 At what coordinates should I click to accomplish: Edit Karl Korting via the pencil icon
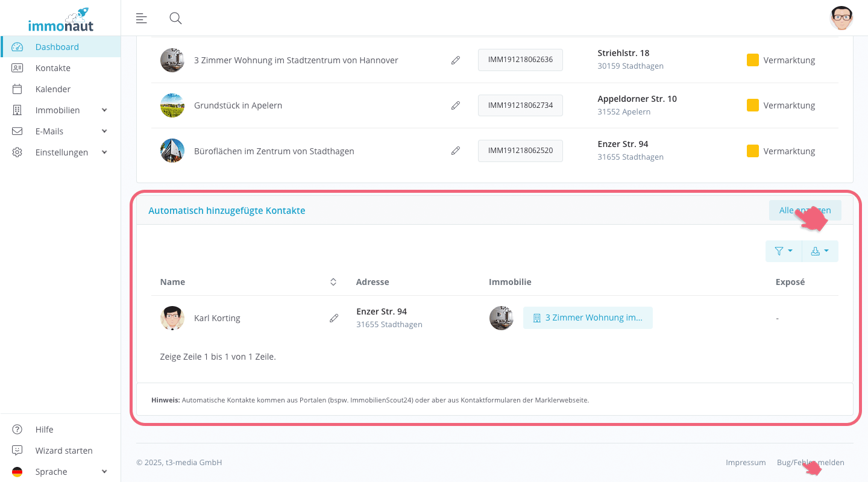[334, 318]
